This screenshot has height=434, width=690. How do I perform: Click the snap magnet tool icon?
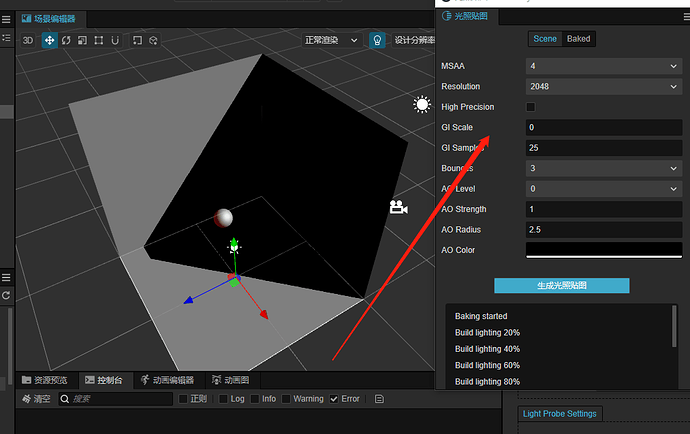tap(115, 40)
